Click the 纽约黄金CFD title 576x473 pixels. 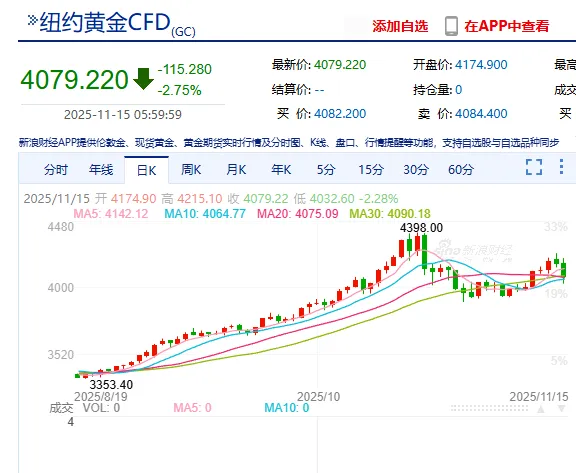105,22
